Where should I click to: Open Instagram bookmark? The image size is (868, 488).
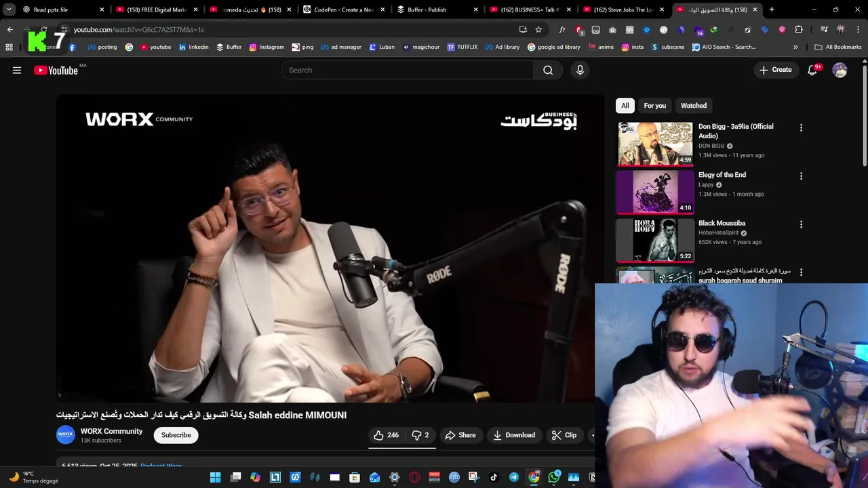tap(267, 47)
